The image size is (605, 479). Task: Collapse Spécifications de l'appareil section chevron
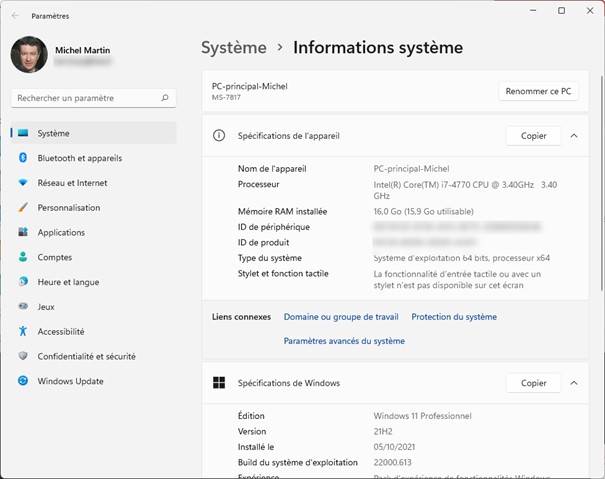(x=574, y=135)
